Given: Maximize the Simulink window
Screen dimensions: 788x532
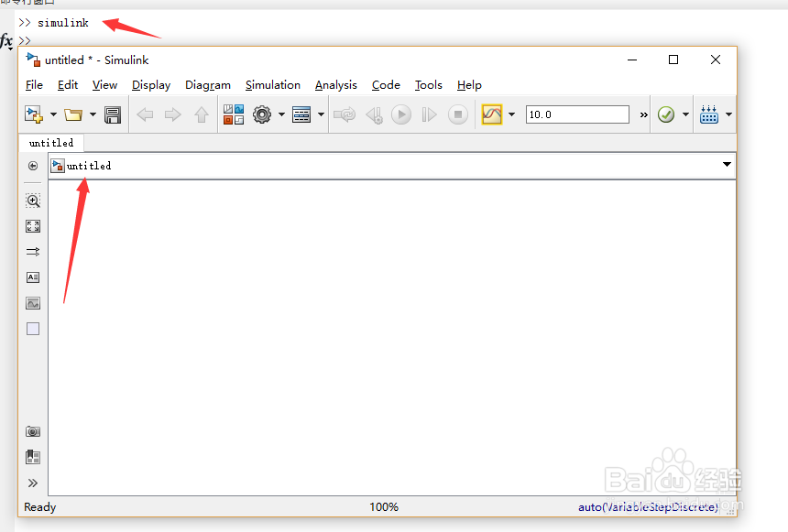Looking at the screenshot, I should coord(673,60).
